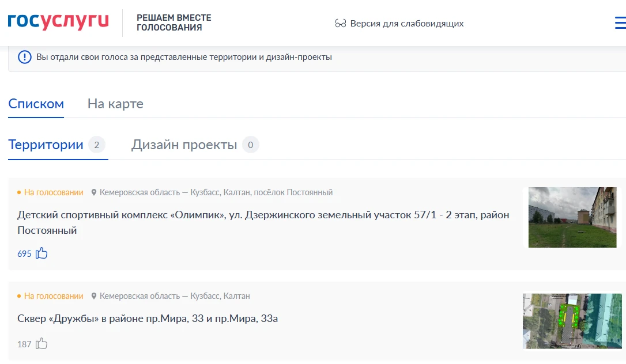Screen dimensions: 626x364
Task: Open the hamburger menu icon
Action: click(x=620, y=22)
